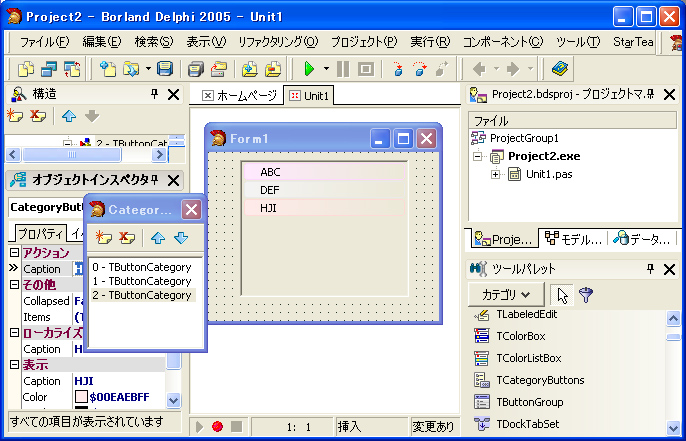Collapse the アクション property group
The width and height of the screenshot is (686, 441).
14,252
